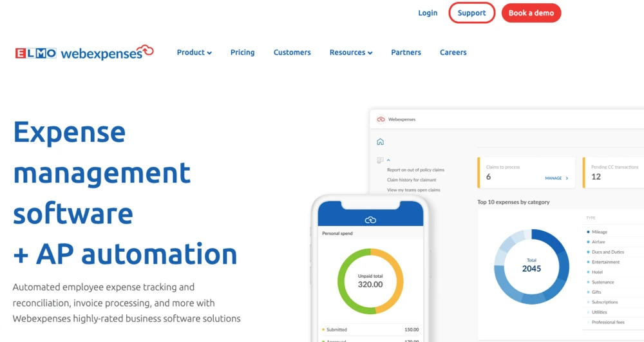Click the Personal spend heading on phone

pyautogui.click(x=337, y=233)
